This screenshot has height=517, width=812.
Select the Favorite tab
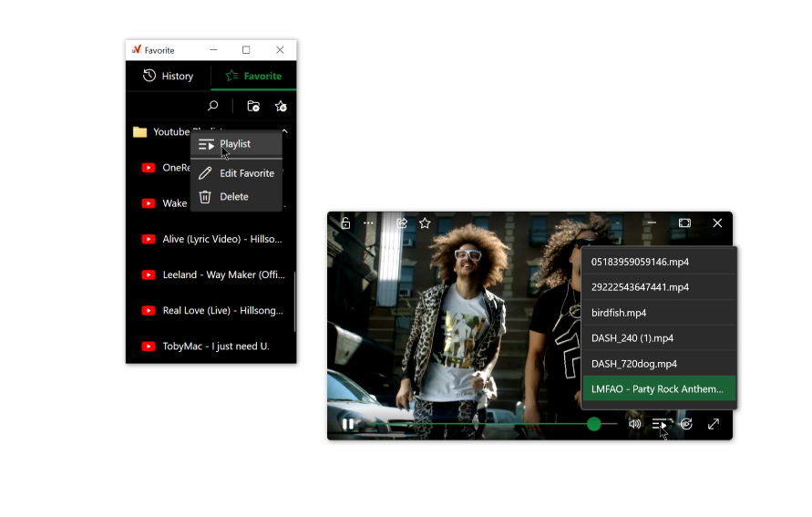point(253,76)
